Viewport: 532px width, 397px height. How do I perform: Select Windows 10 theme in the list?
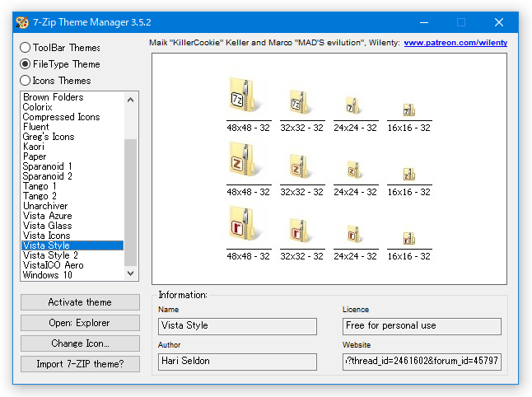click(x=72, y=275)
